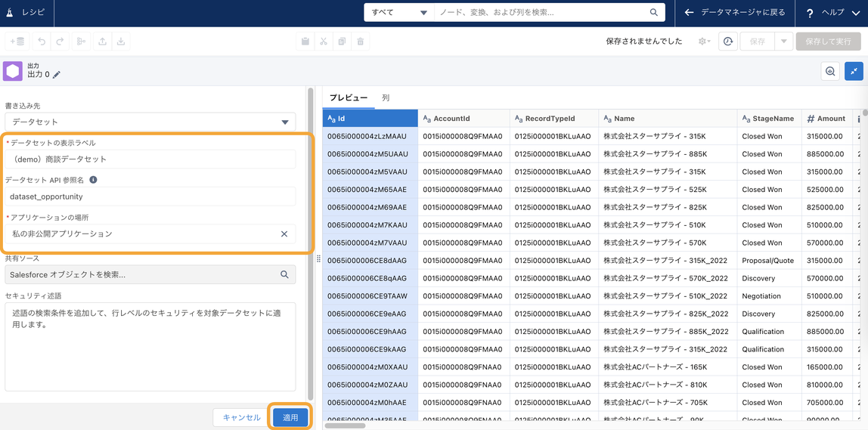Click the panel divider drag handle
Image resolution: width=868 pixels, height=430 pixels.
pyautogui.click(x=318, y=259)
